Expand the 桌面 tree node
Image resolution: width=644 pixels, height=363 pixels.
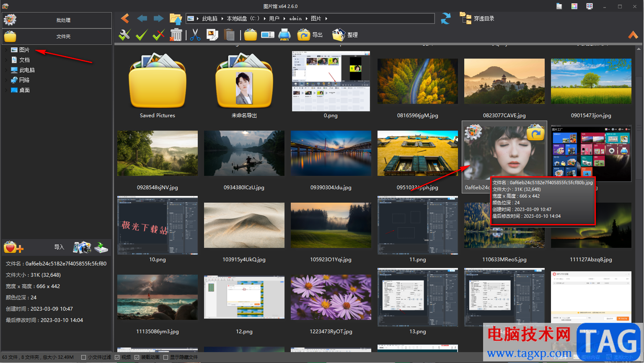click(x=5, y=90)
